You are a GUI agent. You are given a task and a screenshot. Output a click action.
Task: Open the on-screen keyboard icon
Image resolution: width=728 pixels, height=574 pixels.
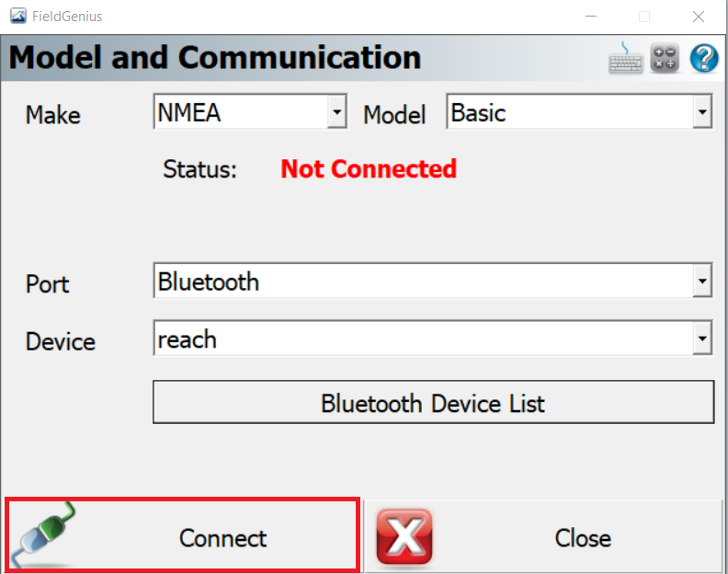click(625, 58)
